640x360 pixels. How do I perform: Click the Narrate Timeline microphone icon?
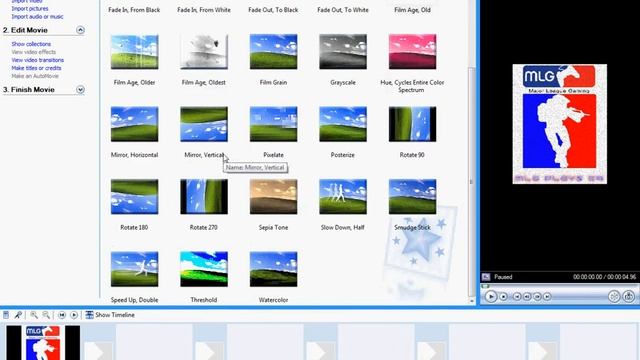point(18,315)
